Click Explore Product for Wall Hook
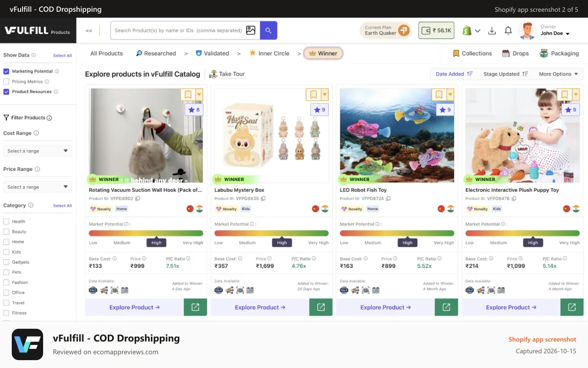This screenshot has width=588, height=368. tap(135, 307)
